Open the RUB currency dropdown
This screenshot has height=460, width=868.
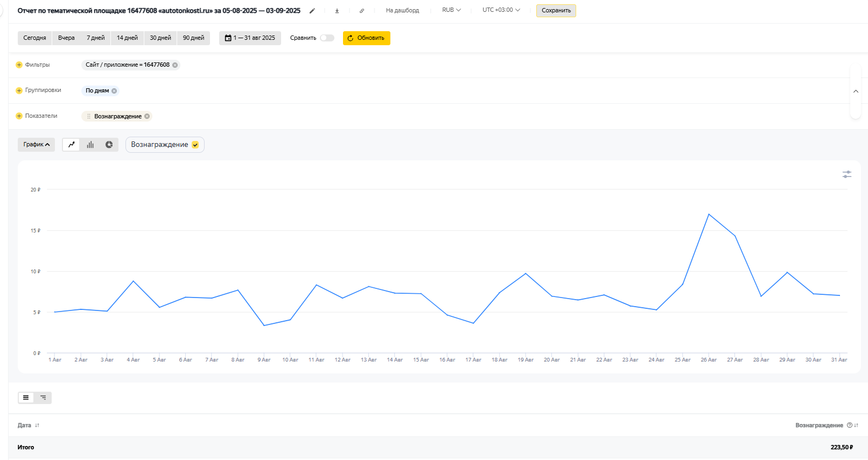tap(451, 10)
